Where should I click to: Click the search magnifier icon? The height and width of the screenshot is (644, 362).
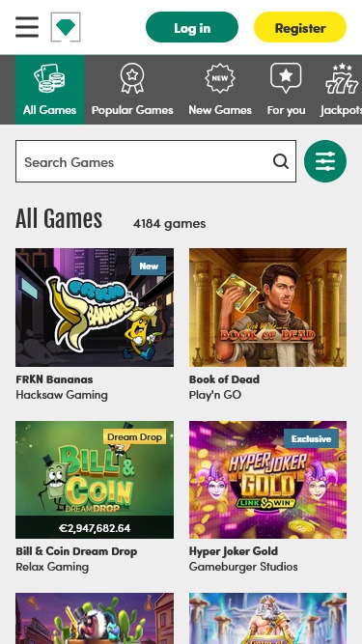pos(281,161)
